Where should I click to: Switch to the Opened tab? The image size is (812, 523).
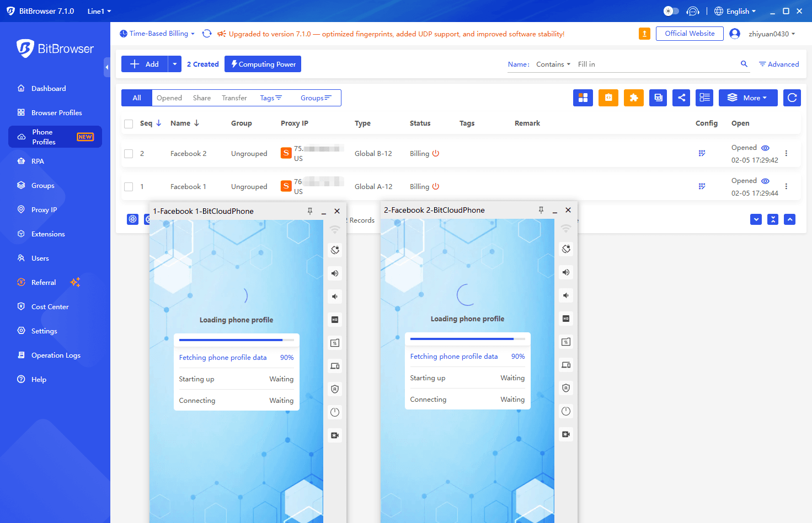[x=169, y=98]
